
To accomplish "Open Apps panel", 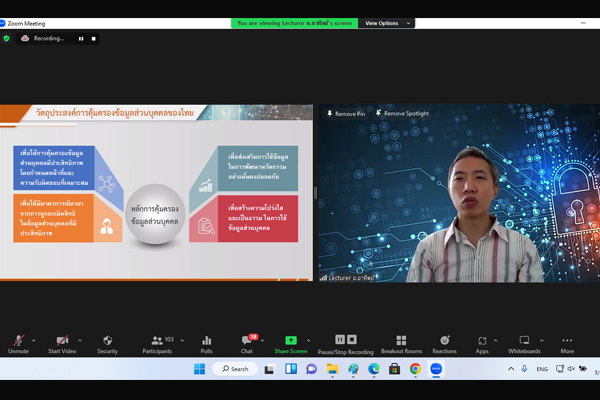I will pos(482,344).
